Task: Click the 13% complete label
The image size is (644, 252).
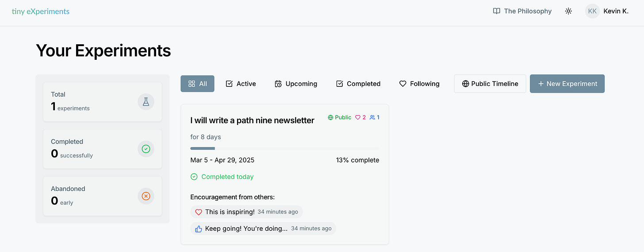Action: 357,160
